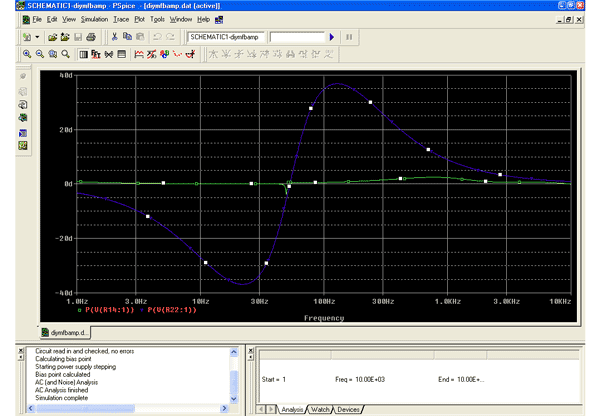600x416 pixels.
Task: Click the New simulation profile icon
Action: point(27,37)
